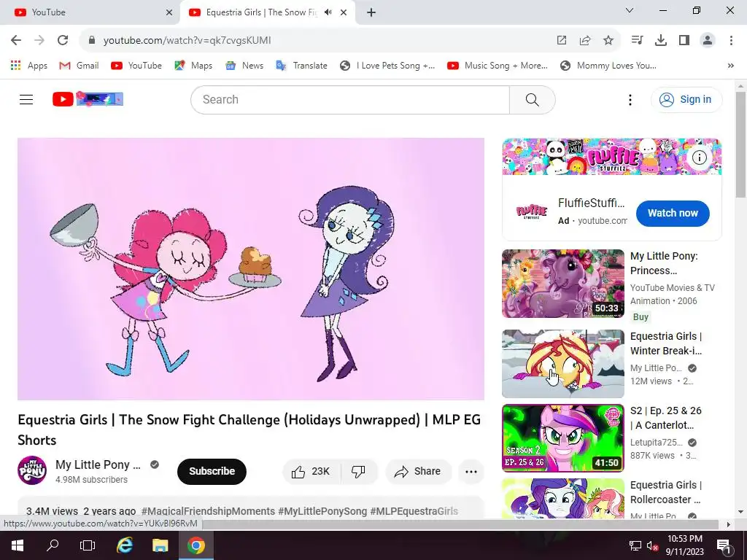Open My Little Pony Princess 50:33 thumbnail
747x560 pixels.
point(562,284)
